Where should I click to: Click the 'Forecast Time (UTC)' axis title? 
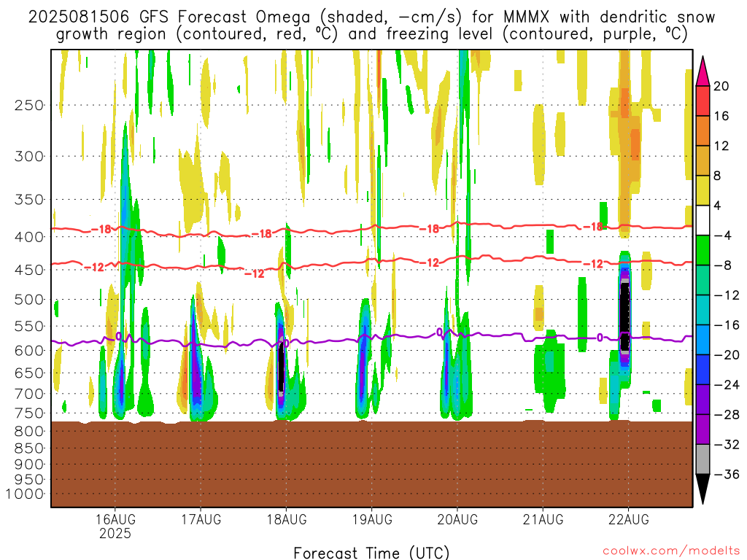point(371,553)
